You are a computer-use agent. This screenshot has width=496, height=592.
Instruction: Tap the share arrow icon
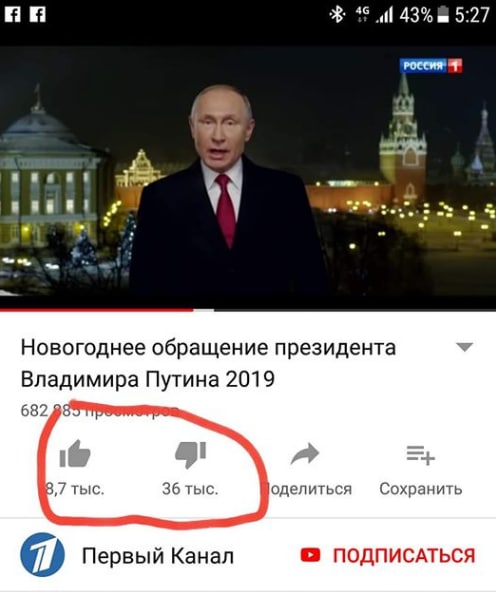tap(305, 453)
